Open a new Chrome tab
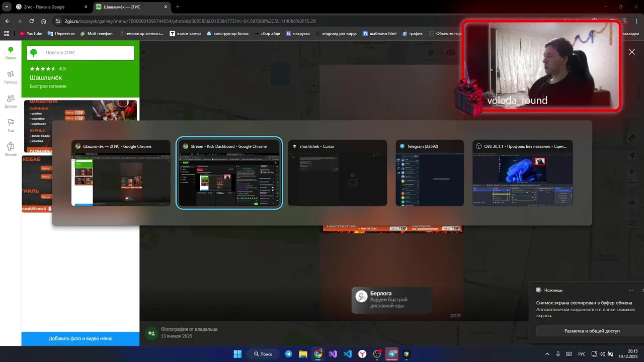 click(x=178, y=7)
